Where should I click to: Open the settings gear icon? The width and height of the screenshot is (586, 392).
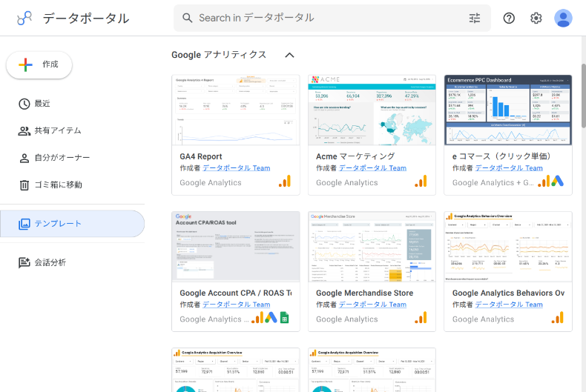tap(536, 18)
